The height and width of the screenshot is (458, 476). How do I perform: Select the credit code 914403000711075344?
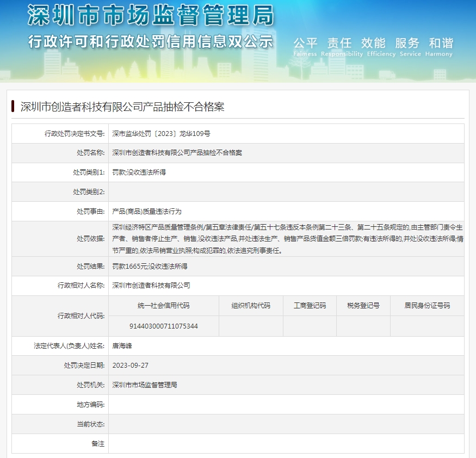coord(164,326)
